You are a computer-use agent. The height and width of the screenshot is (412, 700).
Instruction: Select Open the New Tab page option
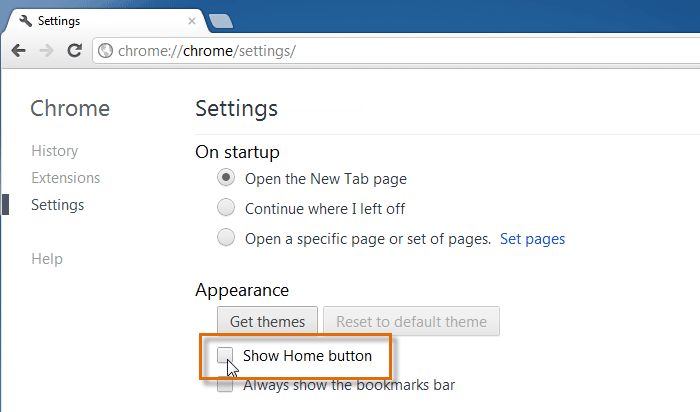226,178
